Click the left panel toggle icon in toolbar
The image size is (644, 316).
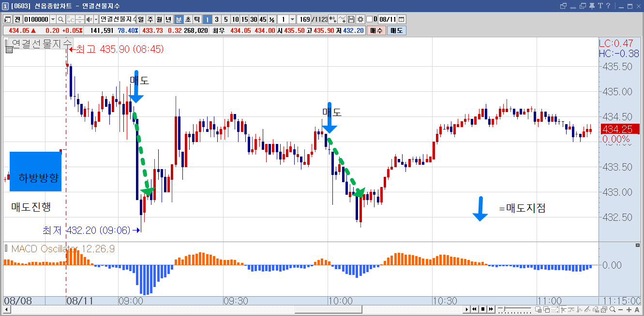(x=8, y=19)
